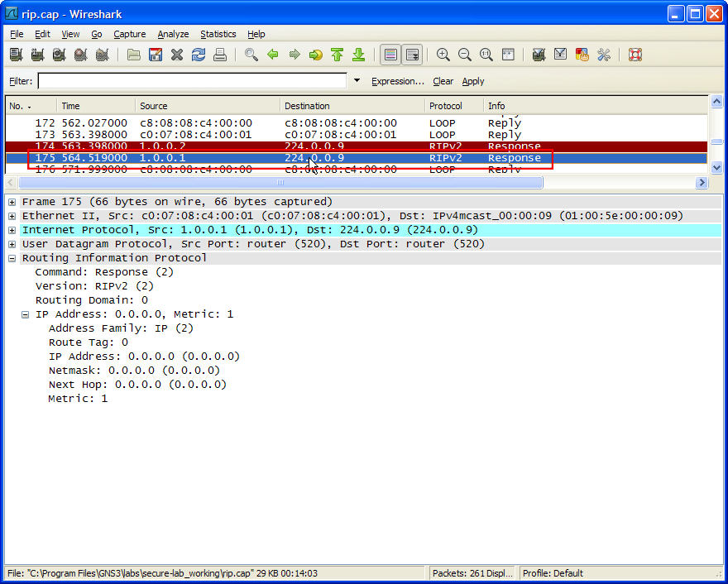This screenshot has height=584, width=728.
Task: Open the capture interfaces list icon
Action: (17, 55)
